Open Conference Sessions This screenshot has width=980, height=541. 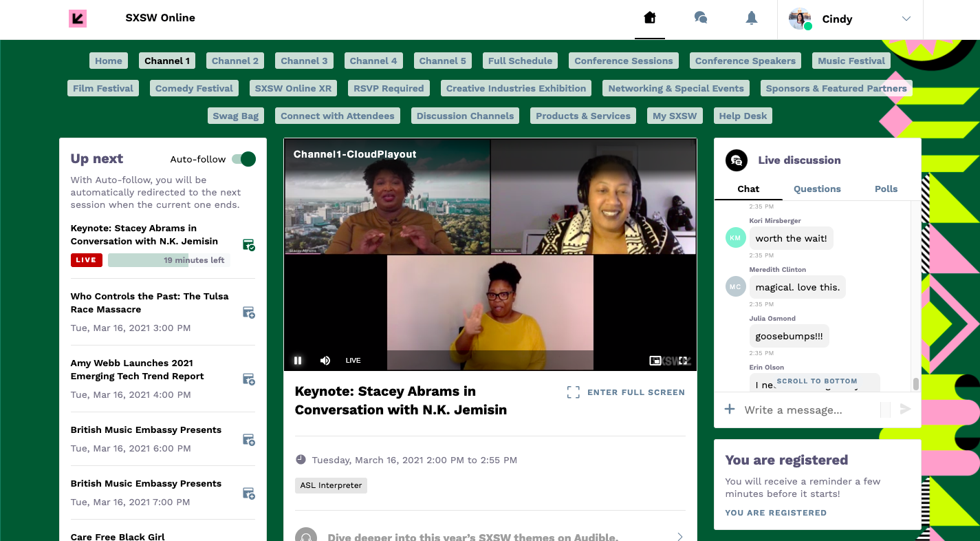click(x=624, y=61)
